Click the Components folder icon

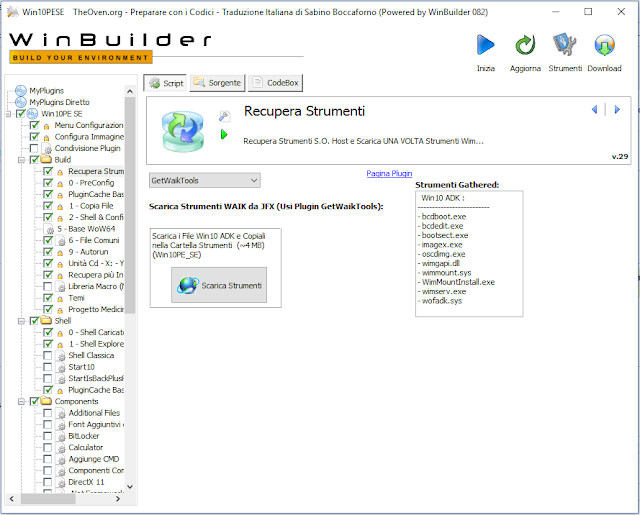[46, 401]
